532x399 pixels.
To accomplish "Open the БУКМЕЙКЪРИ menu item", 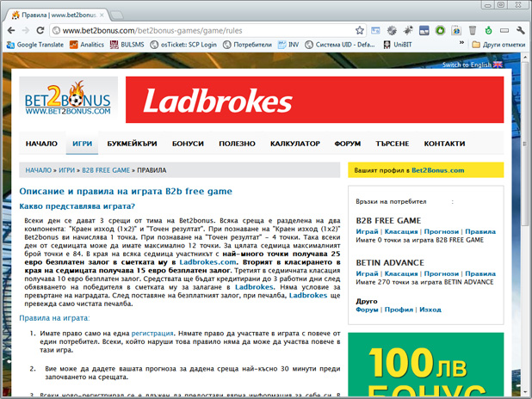I will point(132,144).
